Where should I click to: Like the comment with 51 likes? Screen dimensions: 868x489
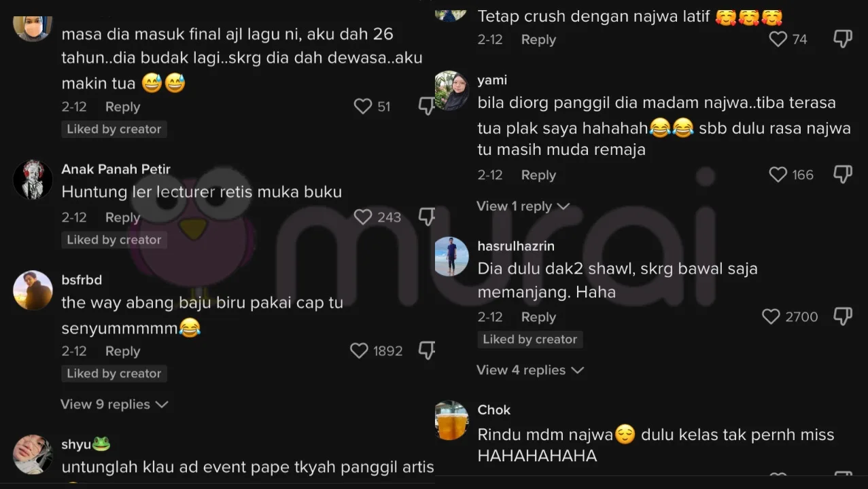pyautogui.click(x=363, y=106)
